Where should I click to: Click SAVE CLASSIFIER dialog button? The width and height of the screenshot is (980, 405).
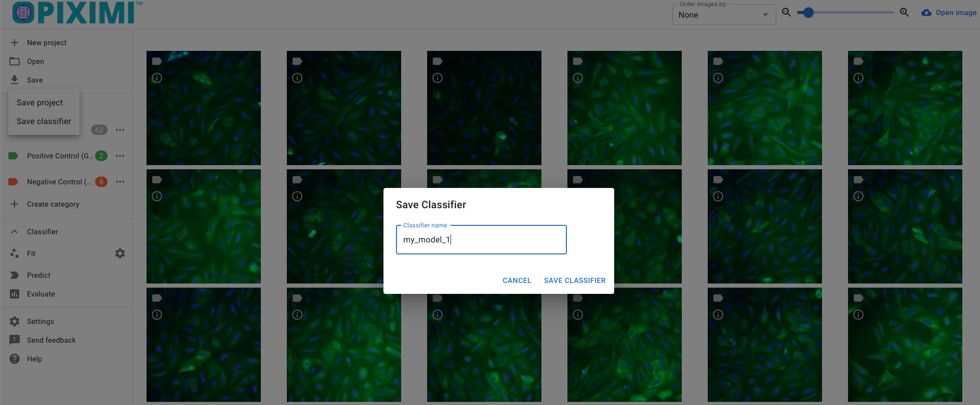(575, 280)
